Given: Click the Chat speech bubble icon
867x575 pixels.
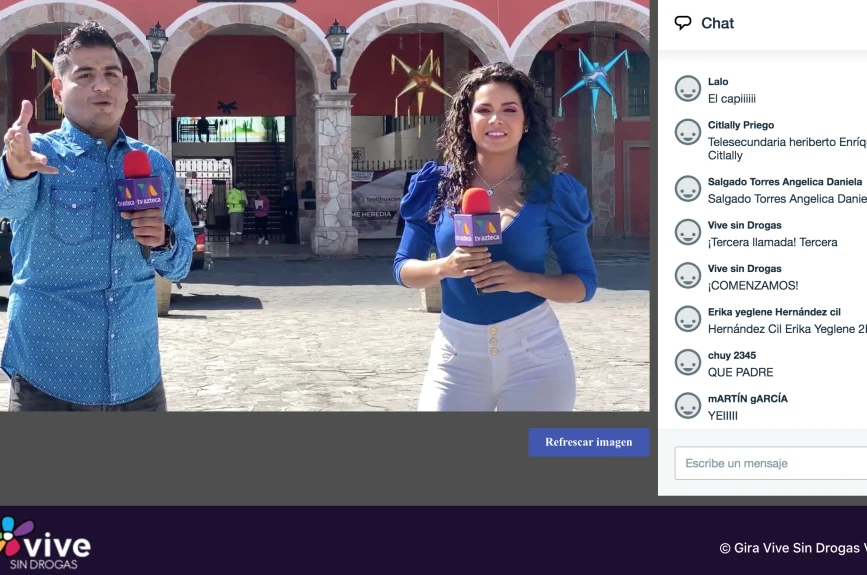Looking at the screenshot, I should (x=683, y=23).
